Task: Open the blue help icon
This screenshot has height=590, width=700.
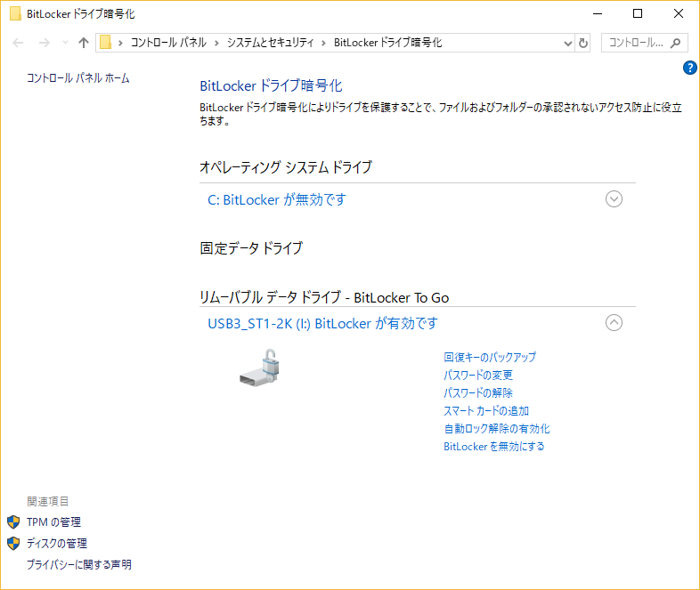Action: pyautogui.click(x=689, y=68)
